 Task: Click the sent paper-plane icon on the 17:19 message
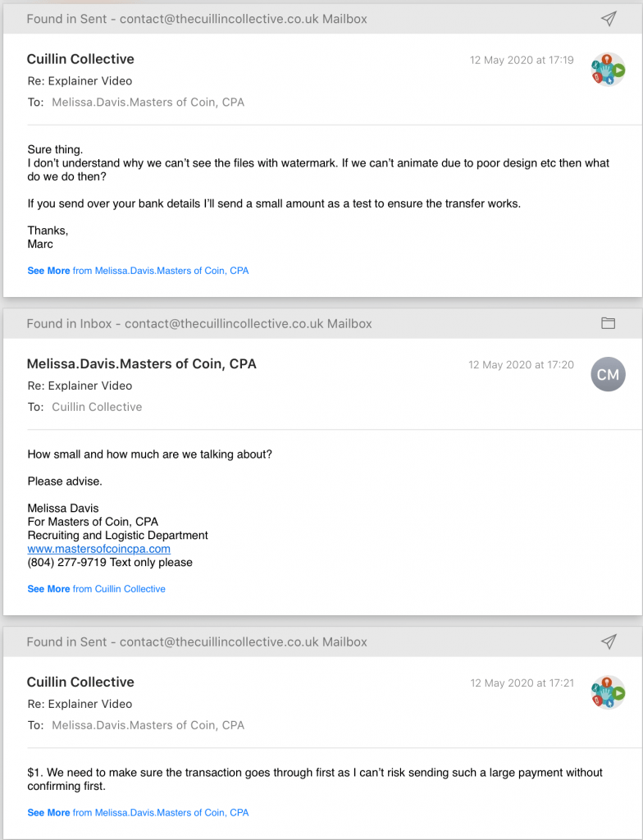pos(608,18)
